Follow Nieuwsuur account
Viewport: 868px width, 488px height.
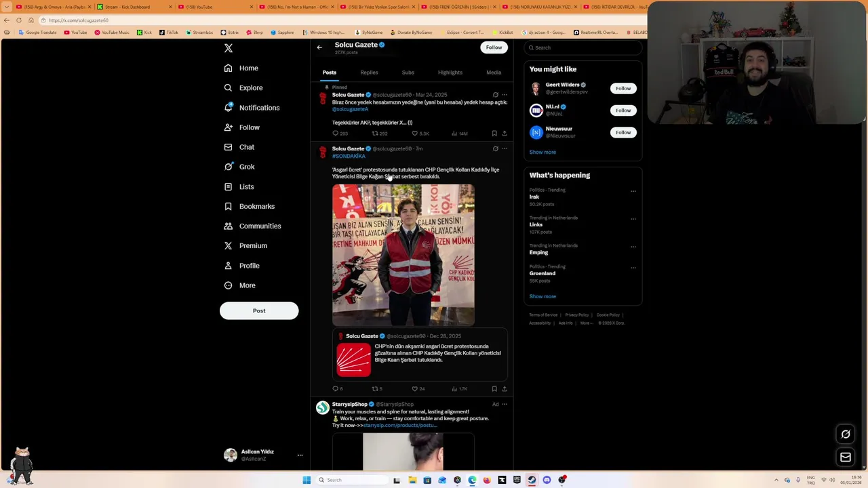[x=623, y=132]
